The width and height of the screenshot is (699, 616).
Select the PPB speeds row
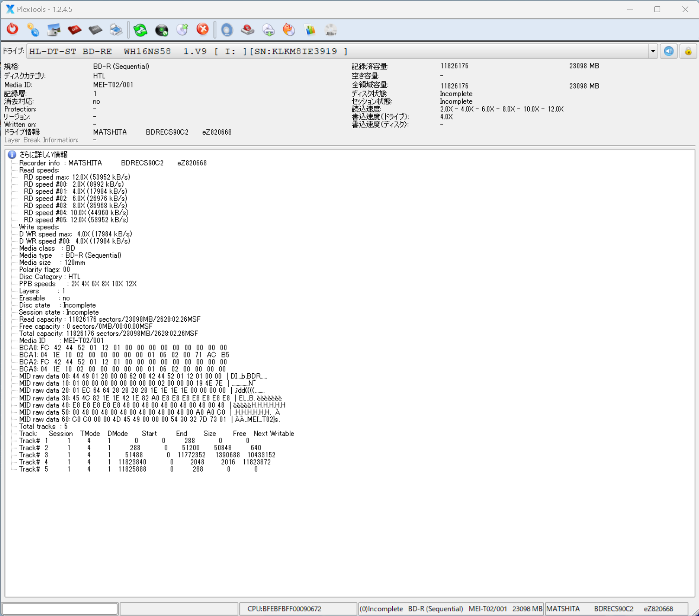click(78, 284)
